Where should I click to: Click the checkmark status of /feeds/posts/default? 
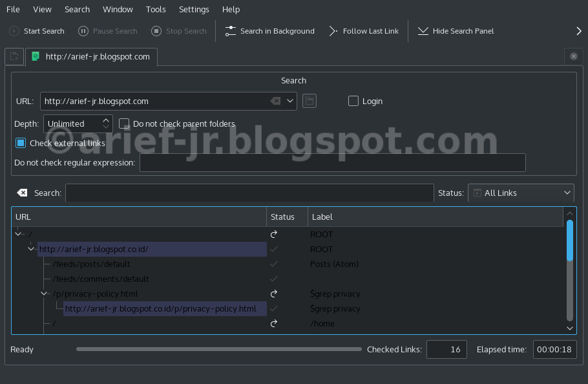[x=274, y=264]
